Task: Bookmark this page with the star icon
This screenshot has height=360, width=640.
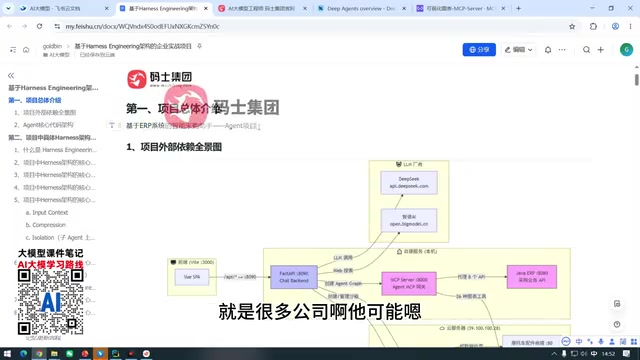Action: coord(572,26)
